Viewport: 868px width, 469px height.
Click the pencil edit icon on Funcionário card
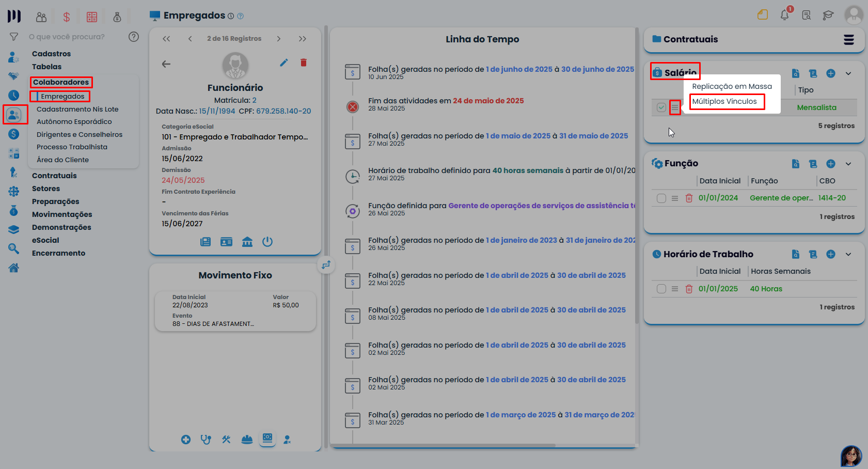(284, 62)
